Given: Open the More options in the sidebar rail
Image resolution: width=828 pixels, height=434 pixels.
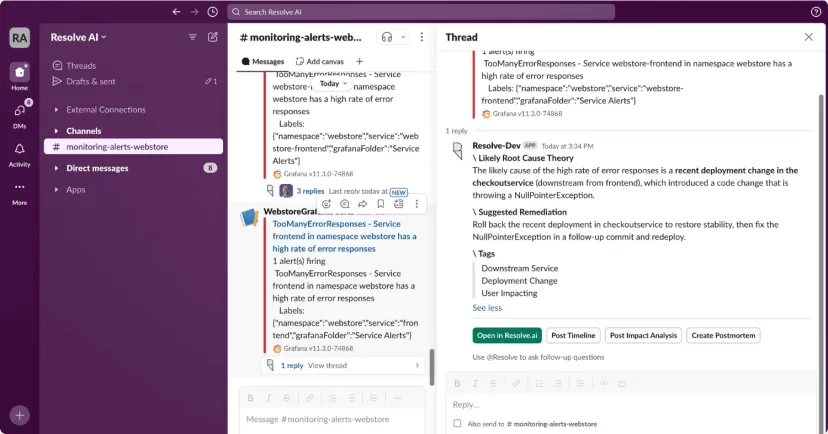Looking at the screenshot, I should point(20,193).
